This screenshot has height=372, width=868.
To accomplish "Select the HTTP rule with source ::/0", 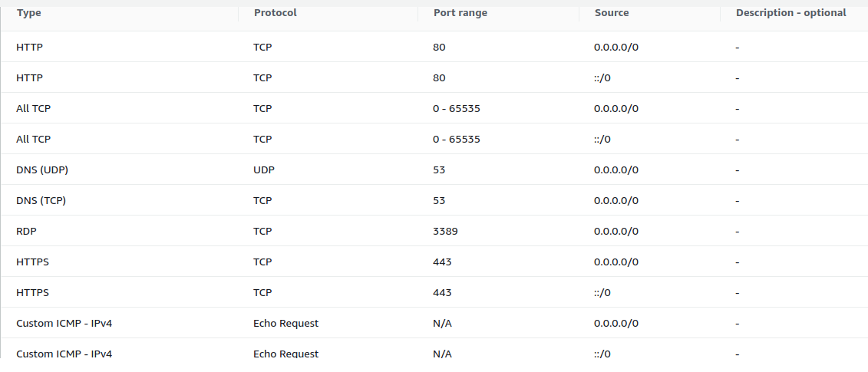I will tap(434, 77).
